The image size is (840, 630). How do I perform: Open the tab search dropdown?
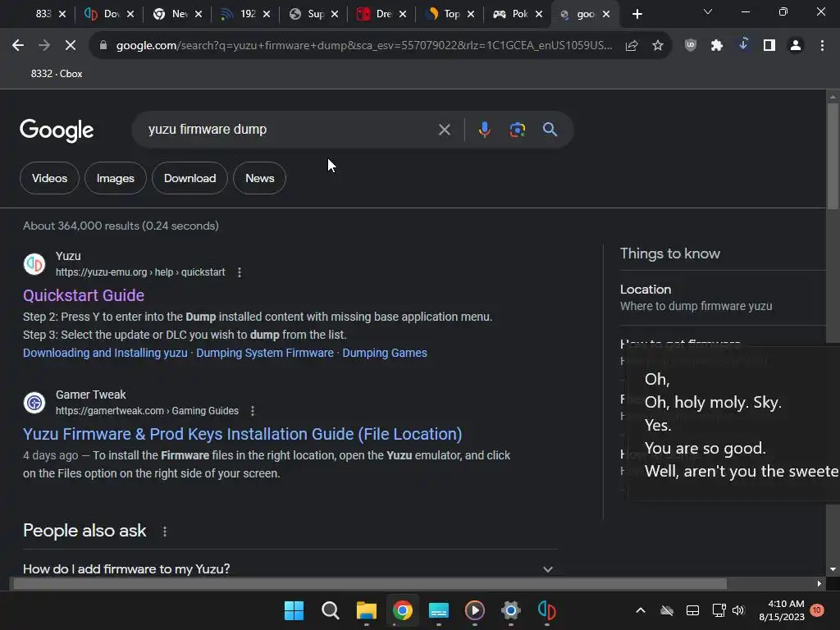[x=708, y=11]
